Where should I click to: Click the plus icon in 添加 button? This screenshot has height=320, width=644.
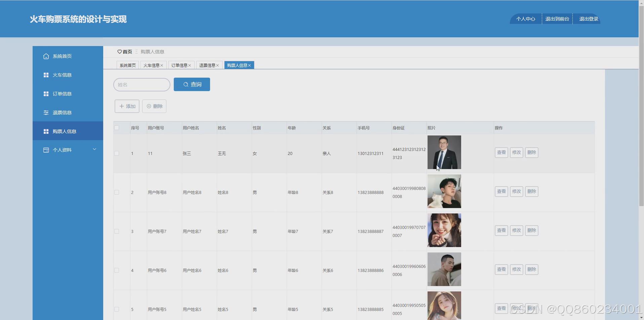tap(122, 106)
